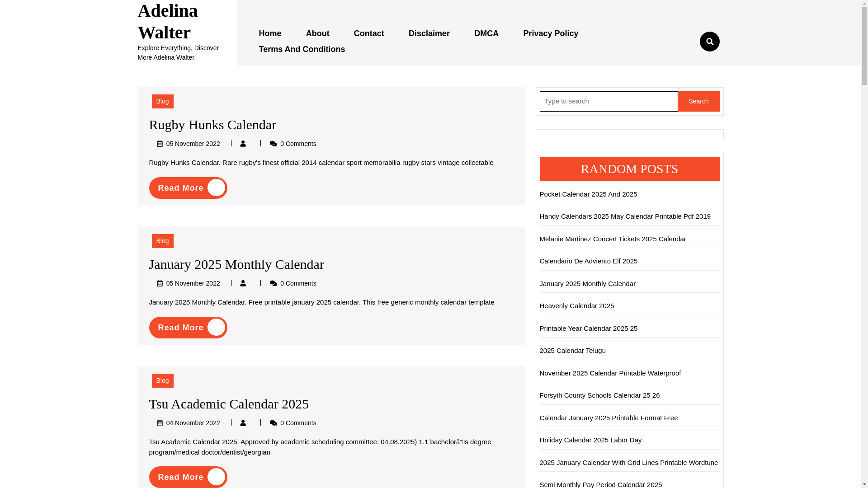The width and height of the screenshot is (868, 488).
Task: Open Terms And Conditions page
Action: pos(302,49)
